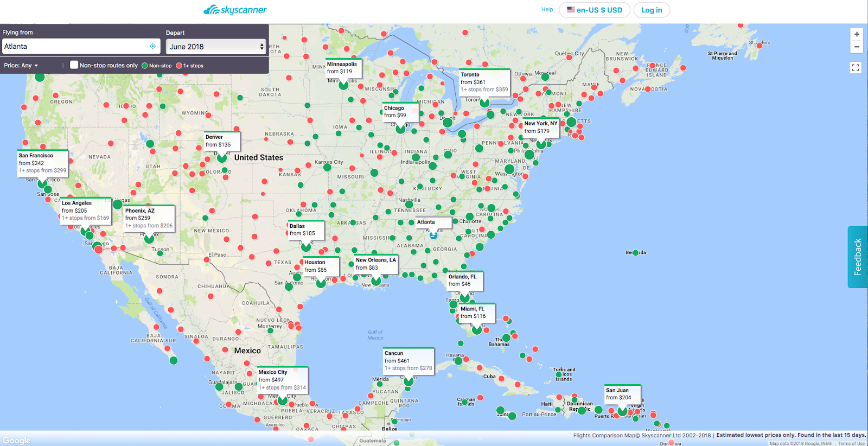
Task: Select the Toronto from $361 price card
Action: (484, 82)
